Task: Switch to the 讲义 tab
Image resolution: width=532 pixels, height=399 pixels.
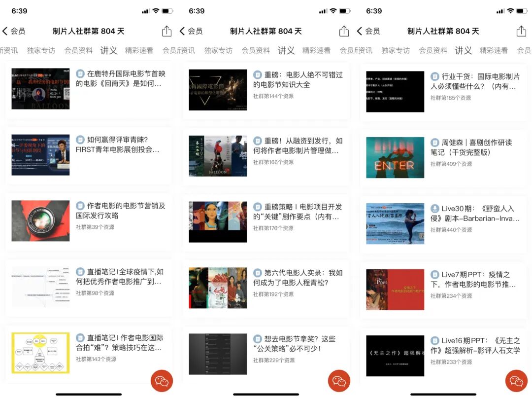Action: pyautogui.click(x=108, y=50)
